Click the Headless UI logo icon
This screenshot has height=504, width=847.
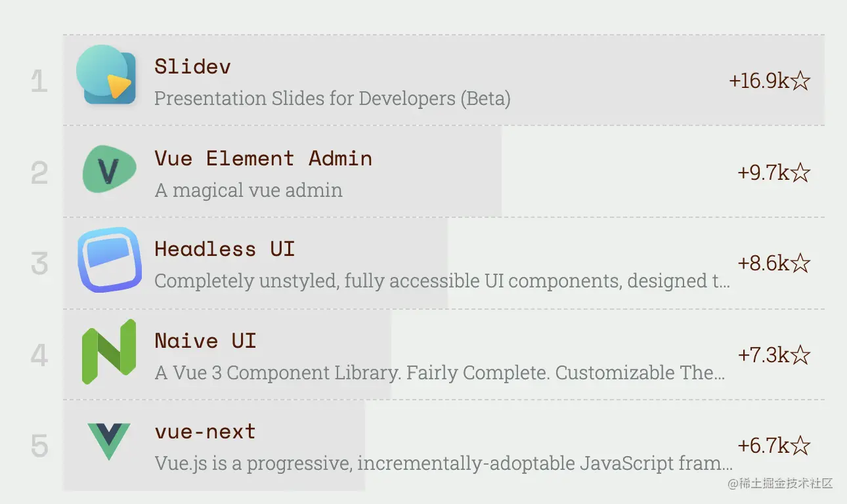110,260
